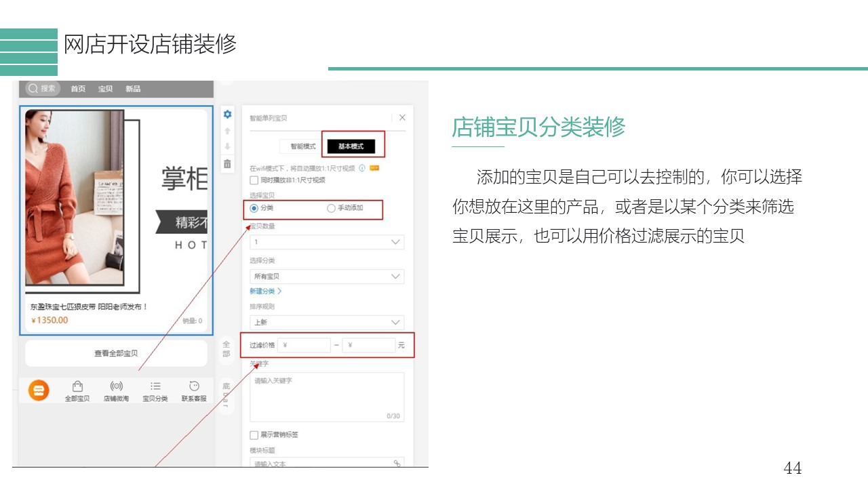Move module down with arrow icon
The width and height of the screenshot is (868, 488).
pos(227,147)
